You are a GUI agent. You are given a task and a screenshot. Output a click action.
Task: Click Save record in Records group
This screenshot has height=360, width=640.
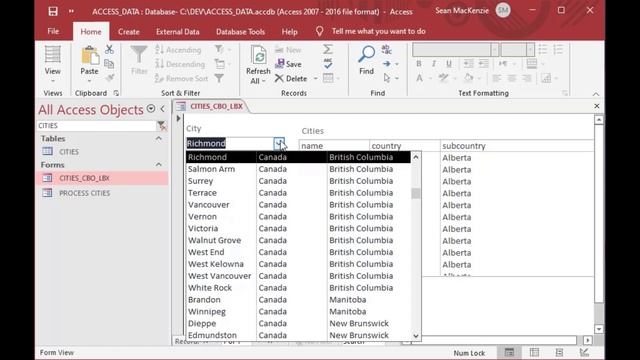click(x=288, y=64)
